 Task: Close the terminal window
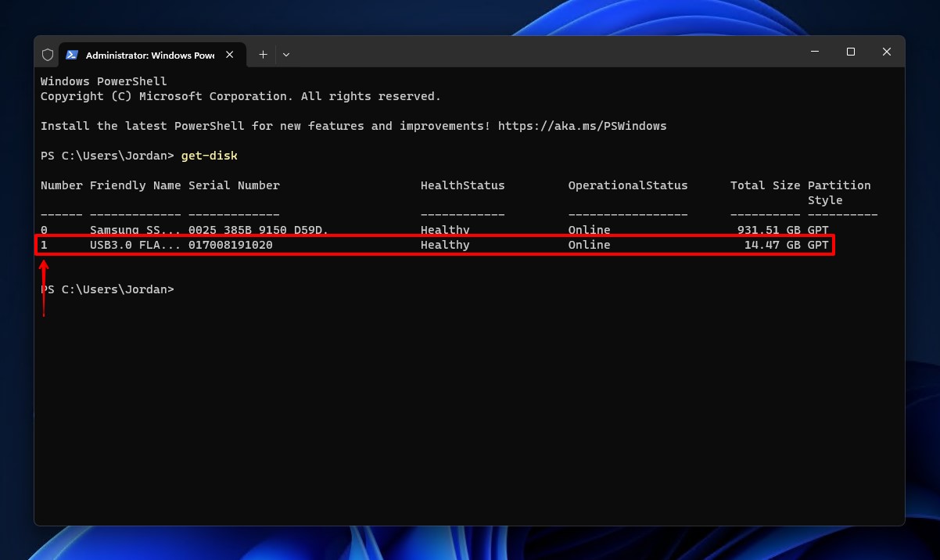pos(886,52)
